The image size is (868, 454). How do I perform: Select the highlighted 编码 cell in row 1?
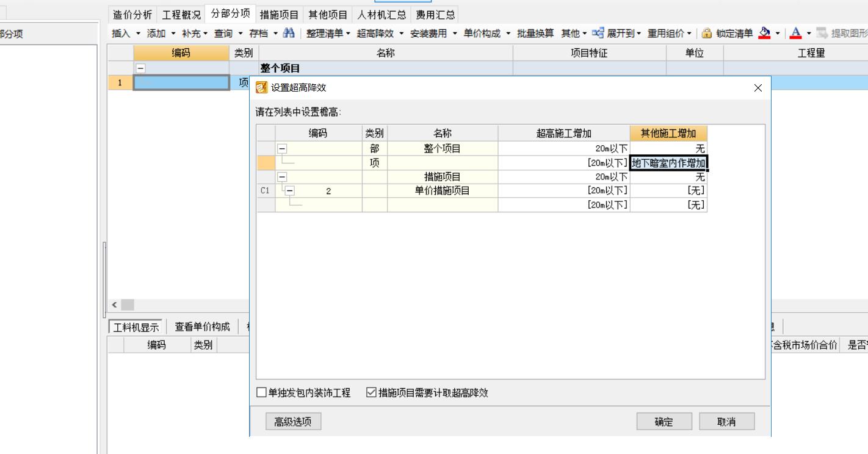pyautogui.click(x=181, y=82)
